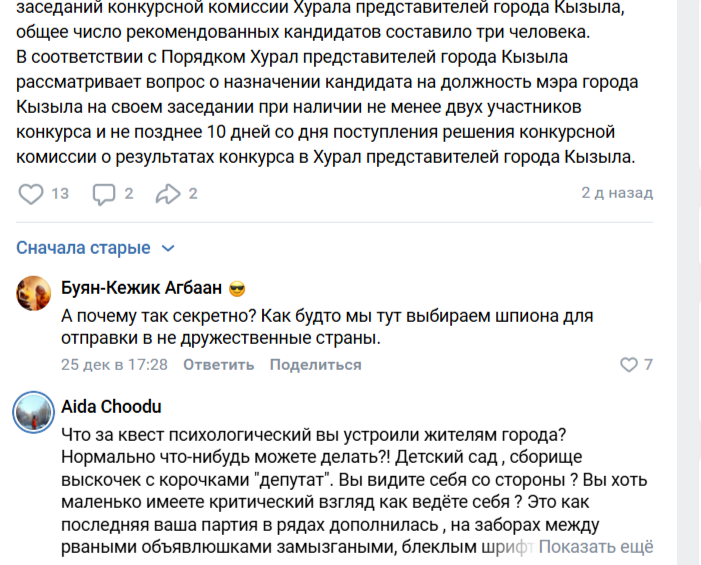
Task: Like the post using the heart icon
Action: 32,193
